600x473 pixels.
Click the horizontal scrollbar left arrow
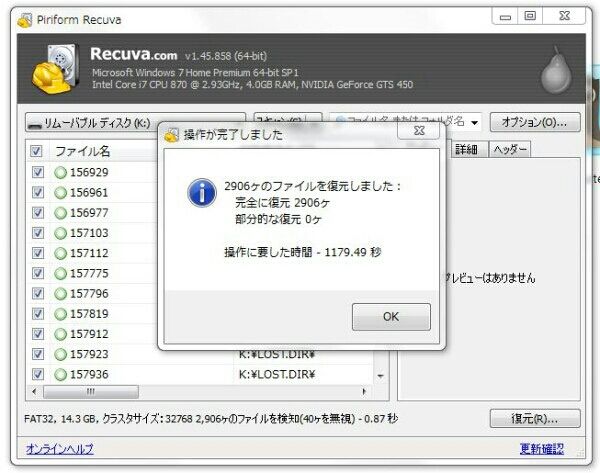coord(34,391)
